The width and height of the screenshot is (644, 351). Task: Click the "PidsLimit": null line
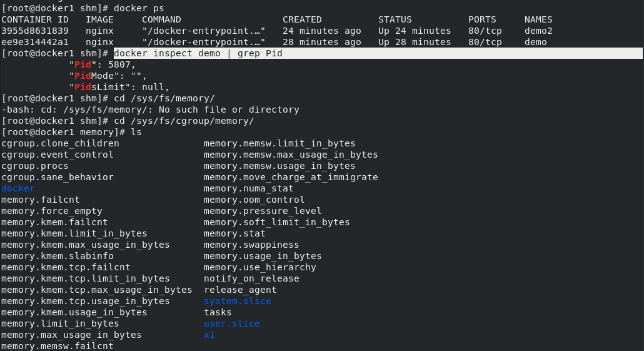pyautogui.click(x=119, y=87)
